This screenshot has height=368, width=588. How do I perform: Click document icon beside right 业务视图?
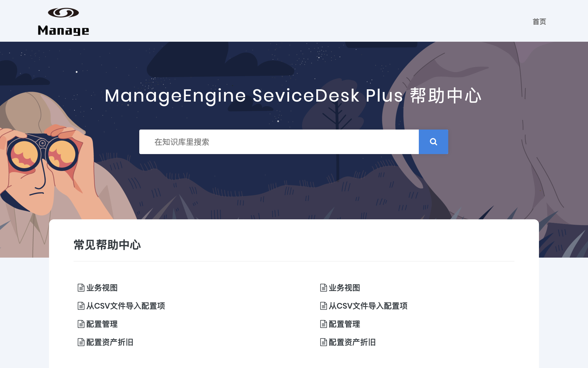(x=323, y=288)
